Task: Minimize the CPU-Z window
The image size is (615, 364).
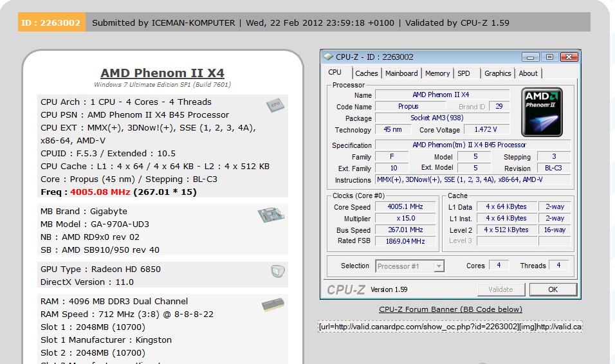Action: point(530,57)
